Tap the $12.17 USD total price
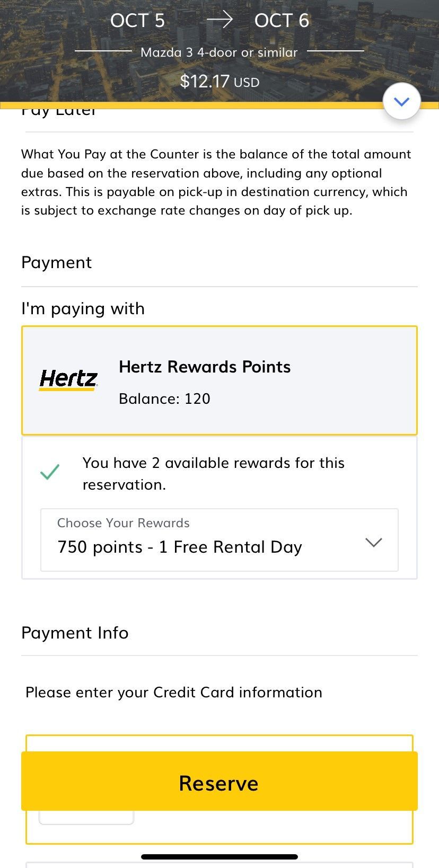Viewport: 439px width, 868px height. tap(219, 82)
